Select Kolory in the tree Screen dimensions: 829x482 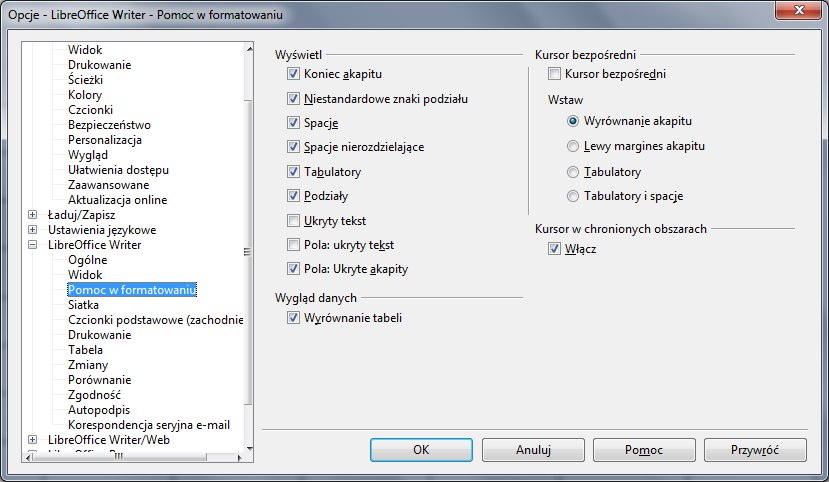85,95
